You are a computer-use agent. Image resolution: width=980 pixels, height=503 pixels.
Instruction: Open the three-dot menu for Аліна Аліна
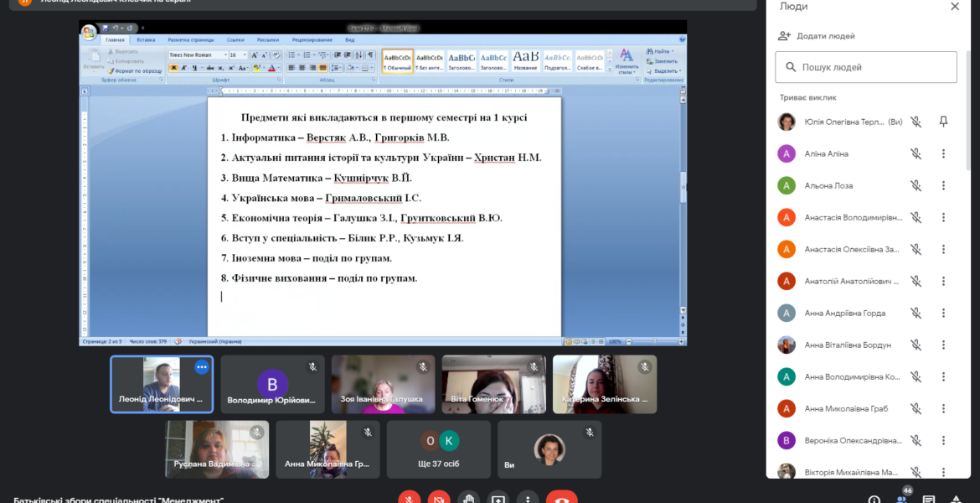point(943,153)
